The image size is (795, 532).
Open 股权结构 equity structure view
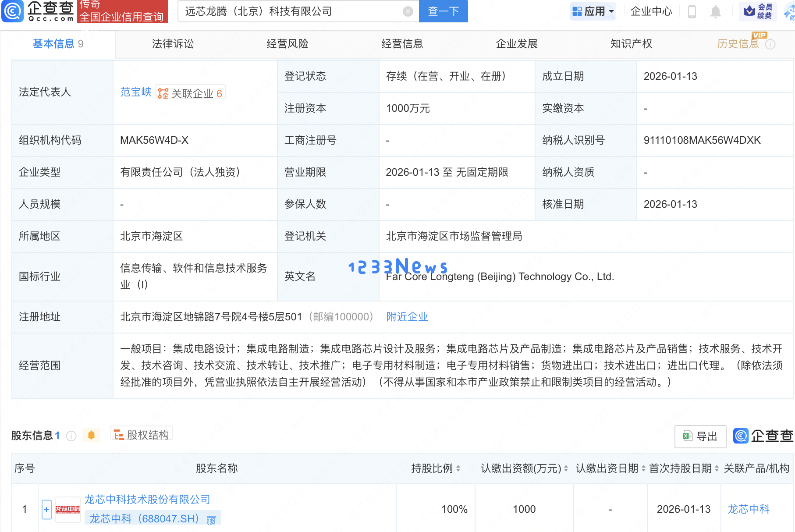click(x=141, y=434)
